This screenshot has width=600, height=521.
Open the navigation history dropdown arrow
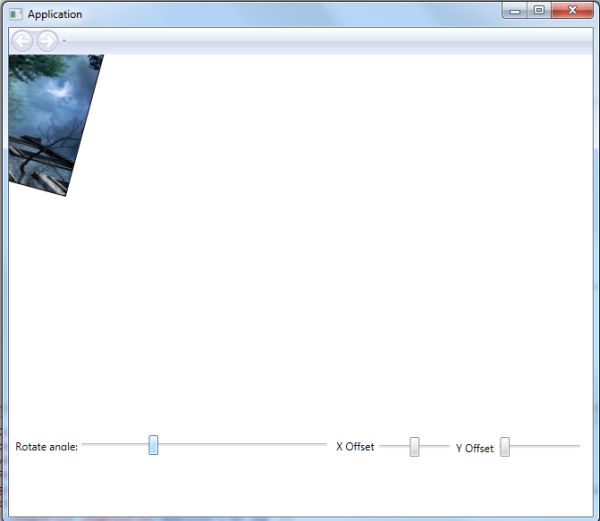coord(65,41)
